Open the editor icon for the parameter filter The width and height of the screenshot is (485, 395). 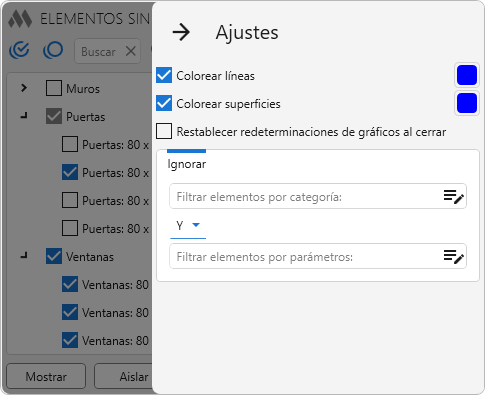(x=454, y=256)
